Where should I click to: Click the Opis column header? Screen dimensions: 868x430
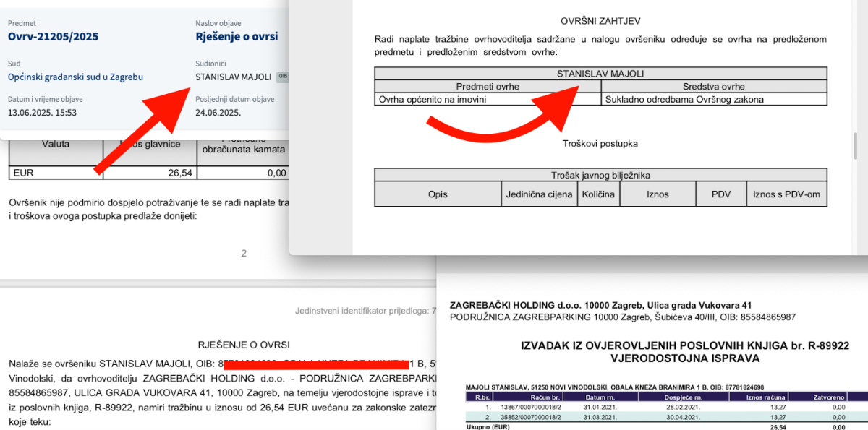point(438,194)
